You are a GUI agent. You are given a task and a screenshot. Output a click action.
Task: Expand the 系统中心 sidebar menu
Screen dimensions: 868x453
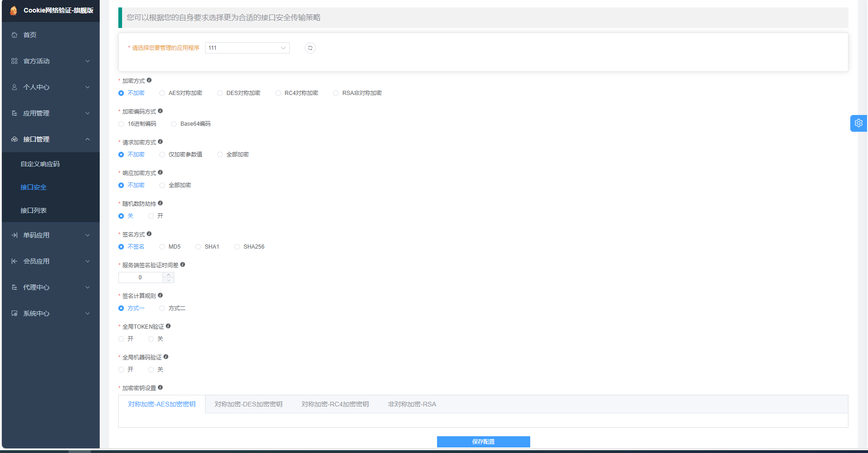pos(51,313)
